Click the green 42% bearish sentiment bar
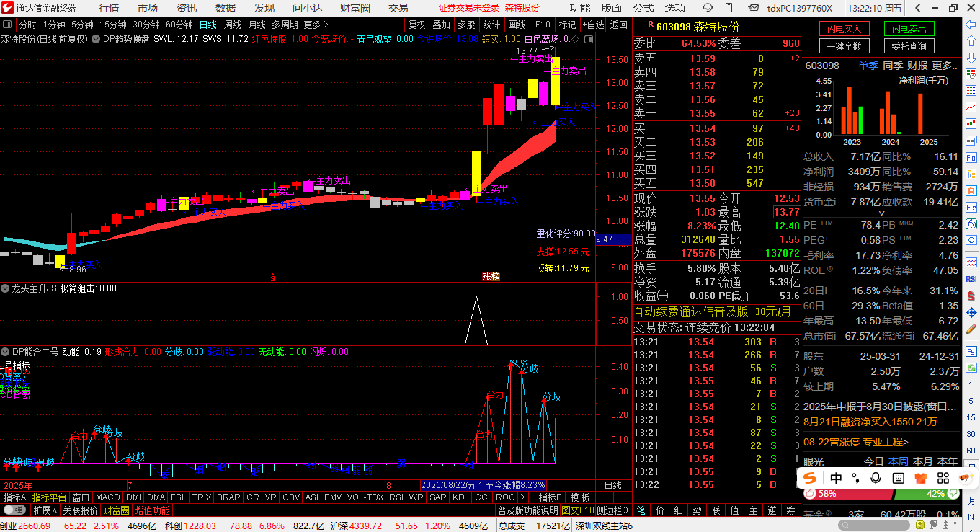This screenshot has width=980, height=532. point(927,494)
